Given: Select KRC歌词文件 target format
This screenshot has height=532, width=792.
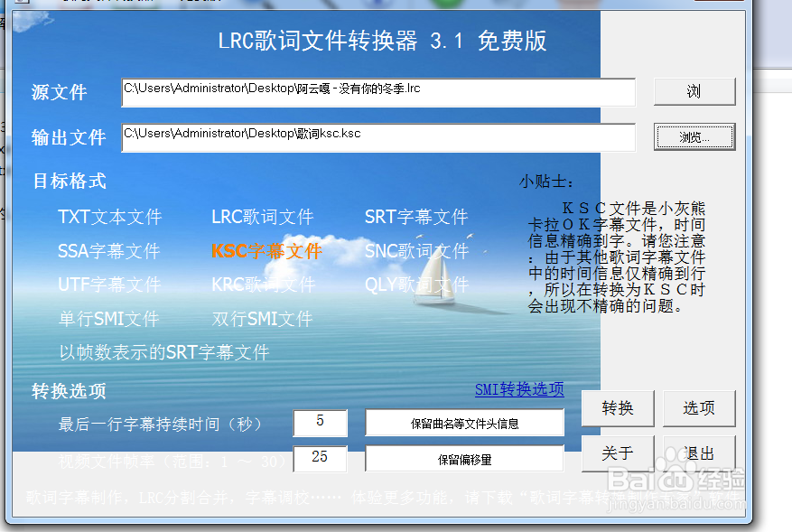Looking at the screenshot, I should tap(263, 285).
